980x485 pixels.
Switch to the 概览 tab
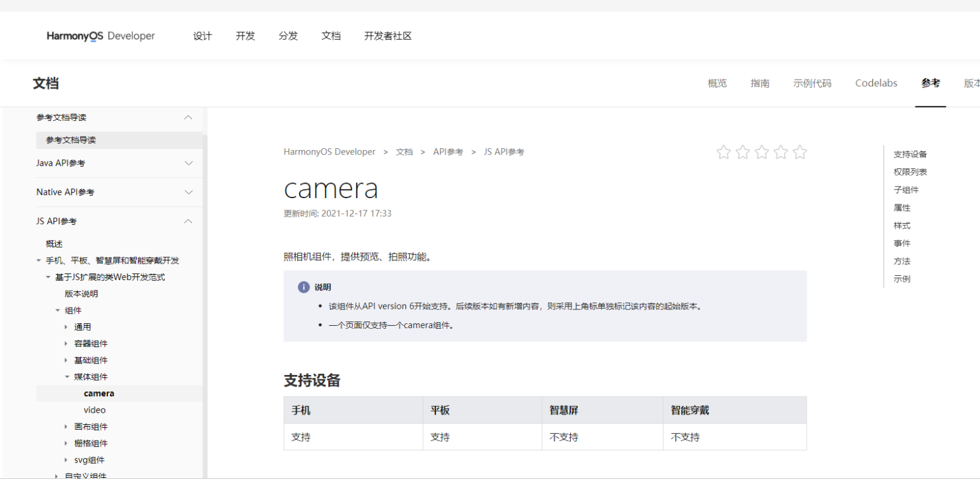(x=717, y=83)
